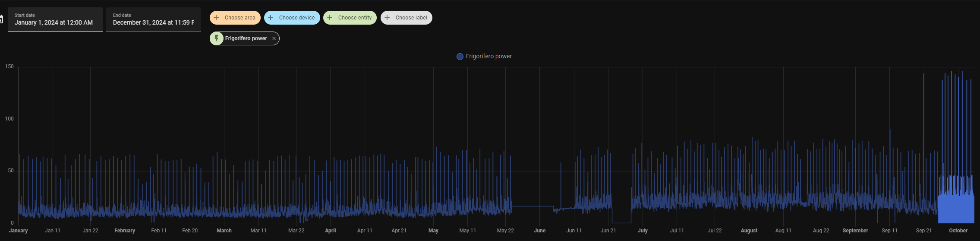Click the zero-power gap after Jun 21

point(621,222)
